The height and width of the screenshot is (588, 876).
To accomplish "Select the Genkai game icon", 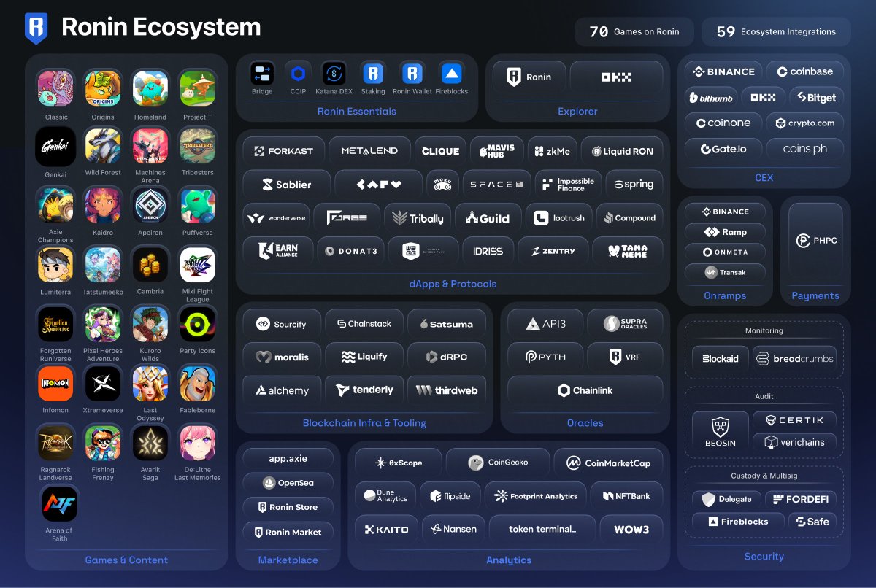I will point(56,147).
